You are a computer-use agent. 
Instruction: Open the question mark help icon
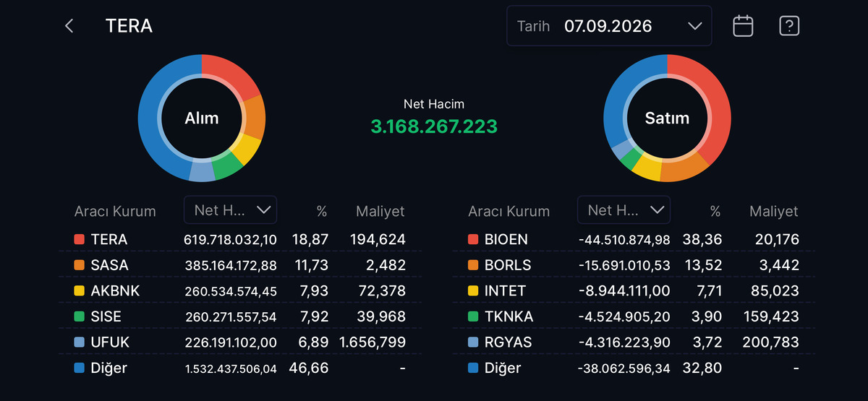point(789,26)
